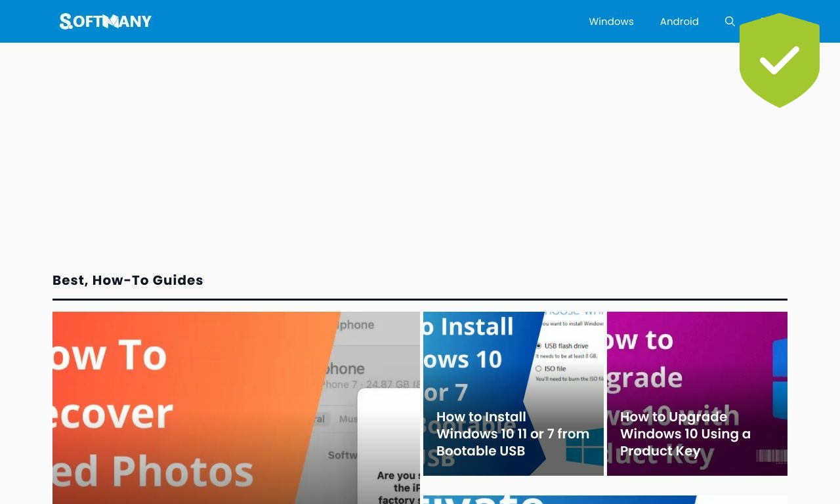Open 'How to Install Windows 10 11 or 7' article title
This screenshot has height=504, width=840.
(x=513, y=434)
